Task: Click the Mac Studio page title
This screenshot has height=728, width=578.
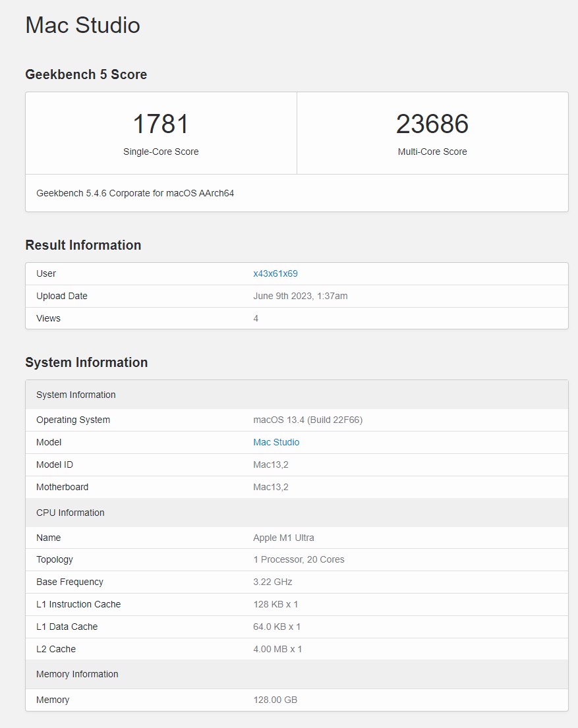Action: pyautogui.click(x=82, y=25)
